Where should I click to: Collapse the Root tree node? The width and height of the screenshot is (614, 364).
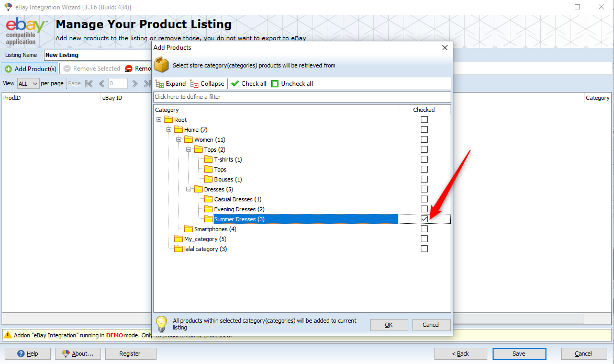tap(159, 119)
